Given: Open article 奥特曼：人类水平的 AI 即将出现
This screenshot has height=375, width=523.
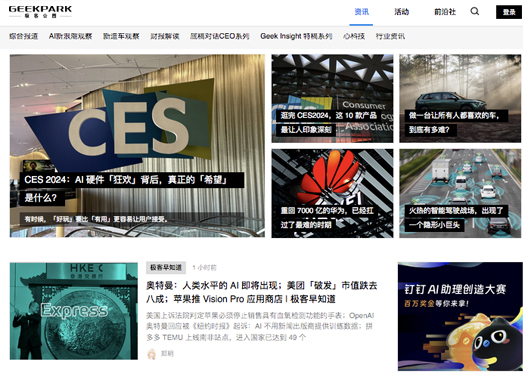Looking at the screenshot, I should (x=262, y=292).
